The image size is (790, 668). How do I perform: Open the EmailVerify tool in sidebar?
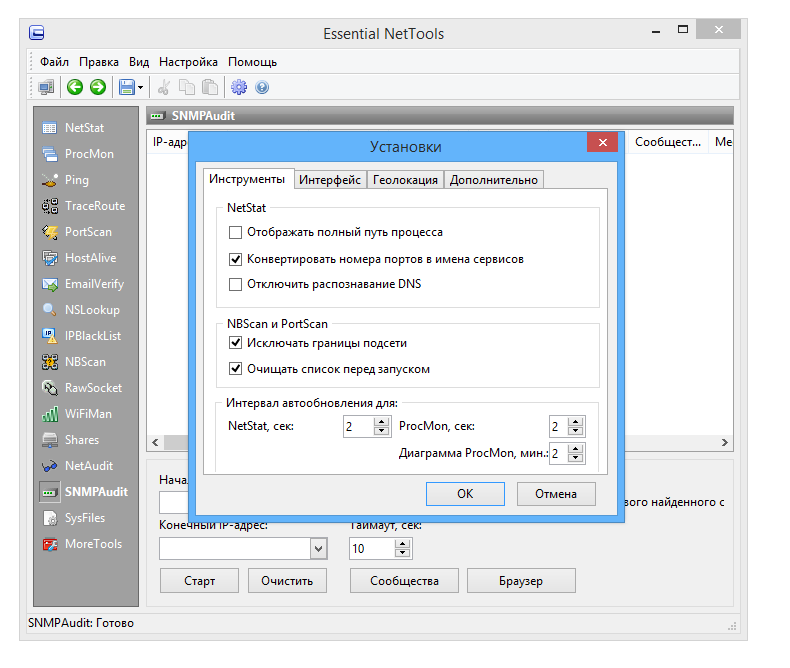(x=83, y=284)
